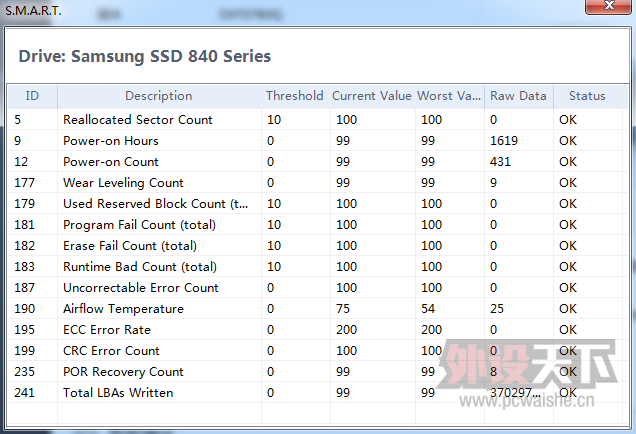Screen dimensions: 636x434
Task: Select the Wear Leveling Count row
Action: [x=315, y=183]
